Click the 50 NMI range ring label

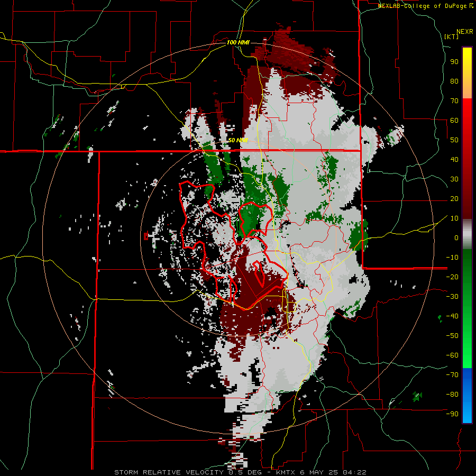click(x=238, y=140)
